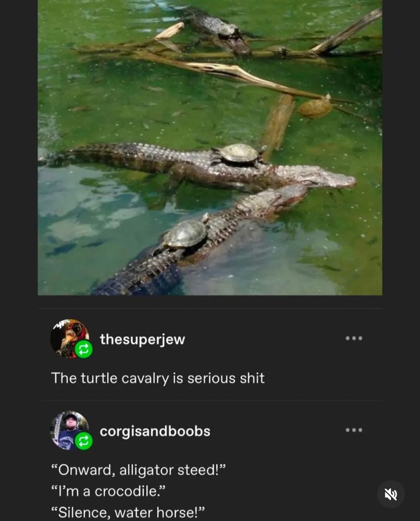Select the "The turtle cavalry is serious shit" comment

(x=158, y=378)
